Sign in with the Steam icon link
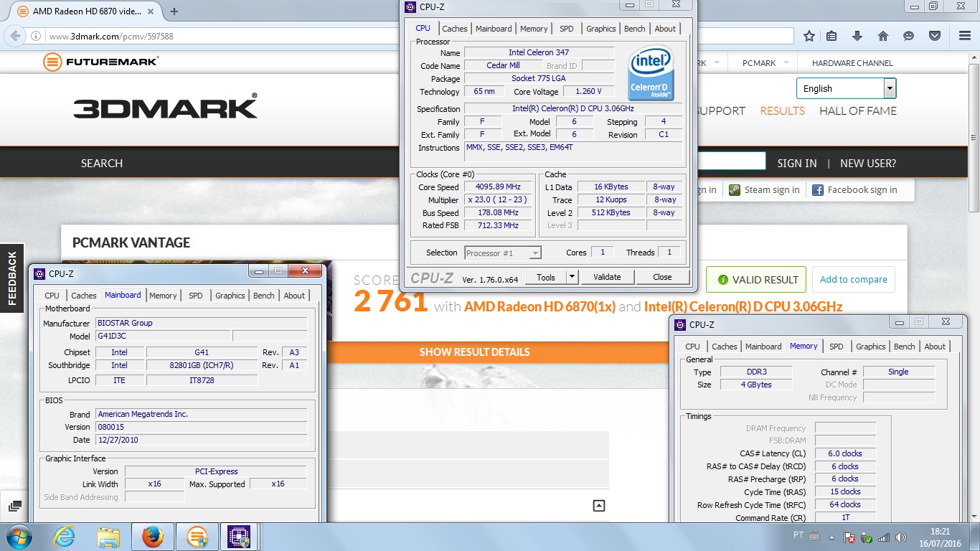980x551 pixels. pos(764,190)
